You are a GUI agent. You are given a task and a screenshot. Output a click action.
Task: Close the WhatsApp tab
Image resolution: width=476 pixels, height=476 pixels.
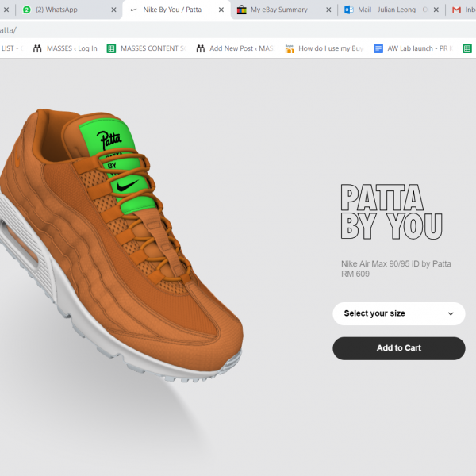coord(113,10)
